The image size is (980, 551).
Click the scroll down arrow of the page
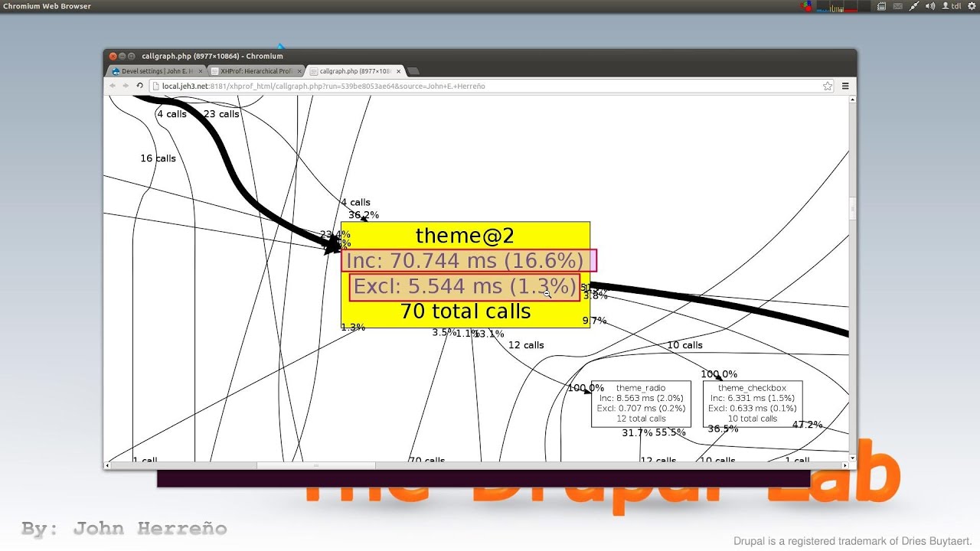tap(852, 457)
